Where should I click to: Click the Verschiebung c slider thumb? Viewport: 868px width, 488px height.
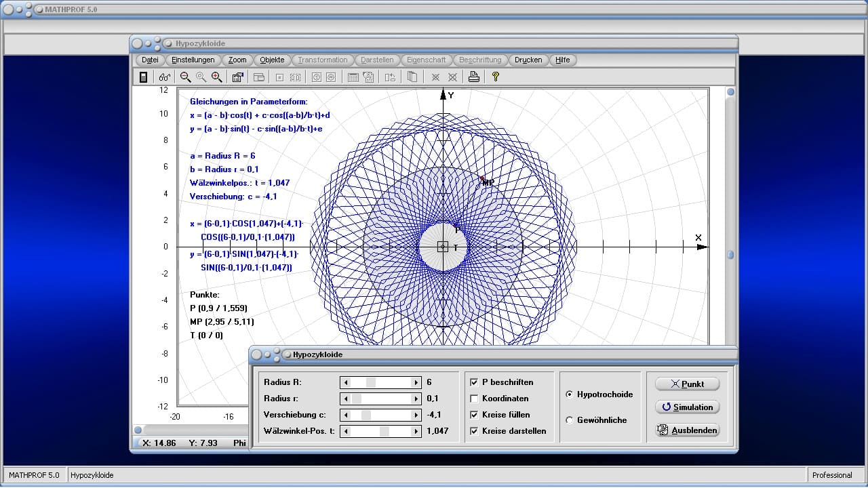[x=366, y=415]
